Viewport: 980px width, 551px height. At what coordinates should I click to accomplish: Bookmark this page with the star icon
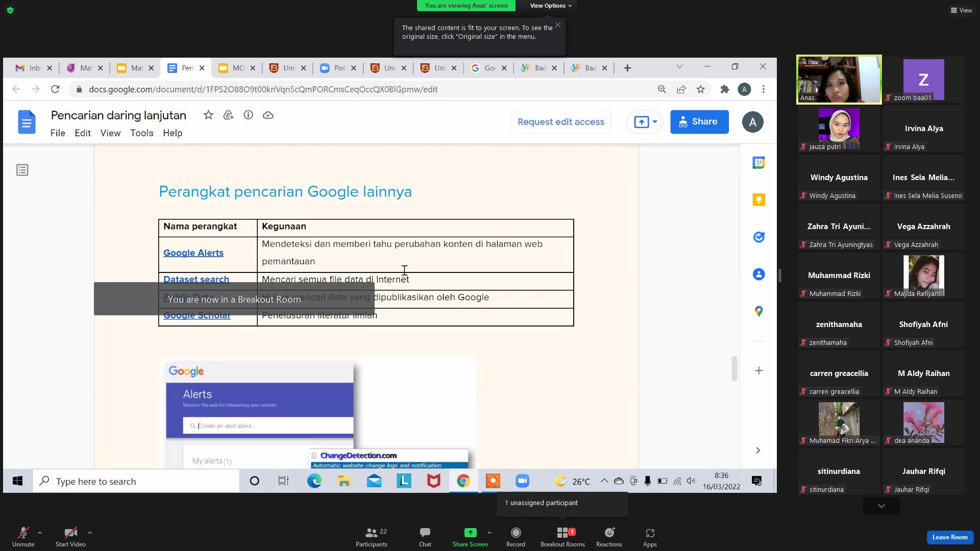(701, 89)
